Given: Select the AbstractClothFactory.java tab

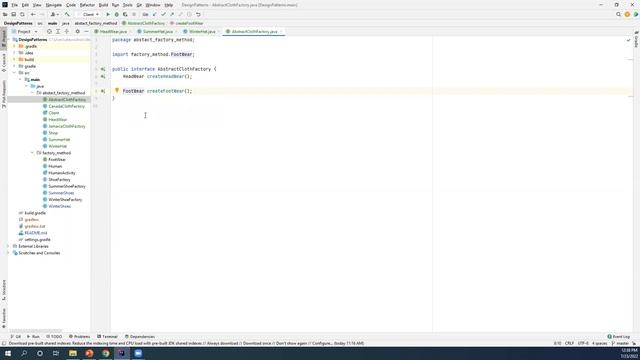Looking at the screenshot, I should point(254,31).
